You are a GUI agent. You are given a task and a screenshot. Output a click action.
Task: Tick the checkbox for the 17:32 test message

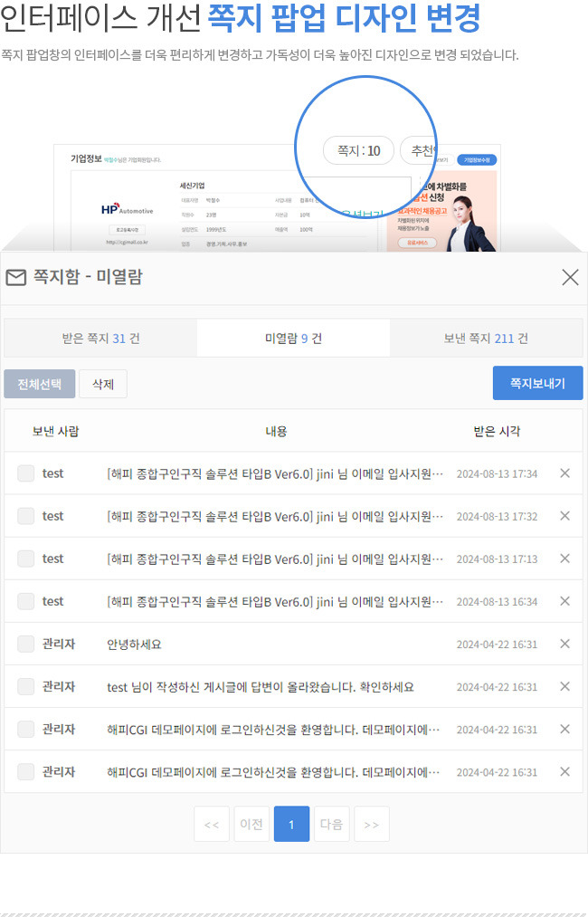coord(25,516)
